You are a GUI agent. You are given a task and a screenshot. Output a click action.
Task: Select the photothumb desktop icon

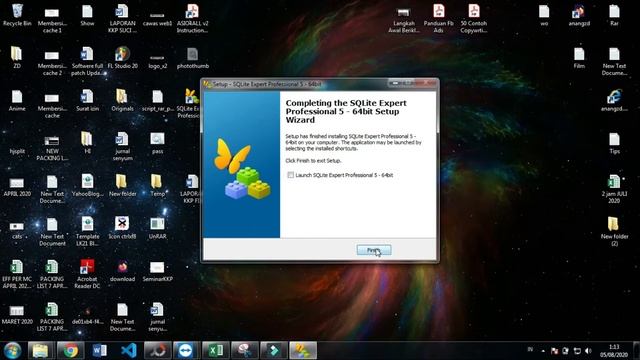tap(193, 58)
